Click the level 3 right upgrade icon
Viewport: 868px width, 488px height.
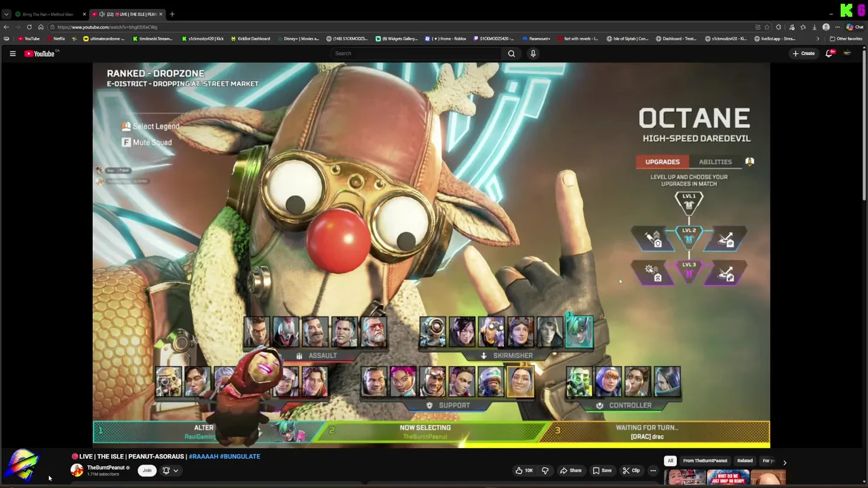tap(726, 273)
